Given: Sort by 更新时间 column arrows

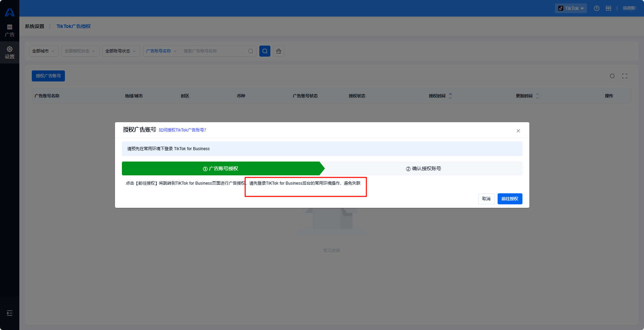Looking at the screenshot, I should pyautogui.click(x=537, y=96).
